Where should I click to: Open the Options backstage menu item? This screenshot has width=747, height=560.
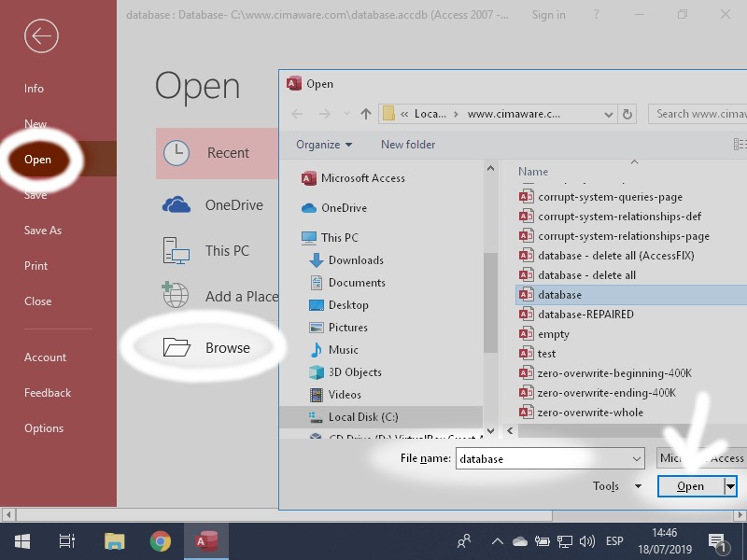(44, 428)
